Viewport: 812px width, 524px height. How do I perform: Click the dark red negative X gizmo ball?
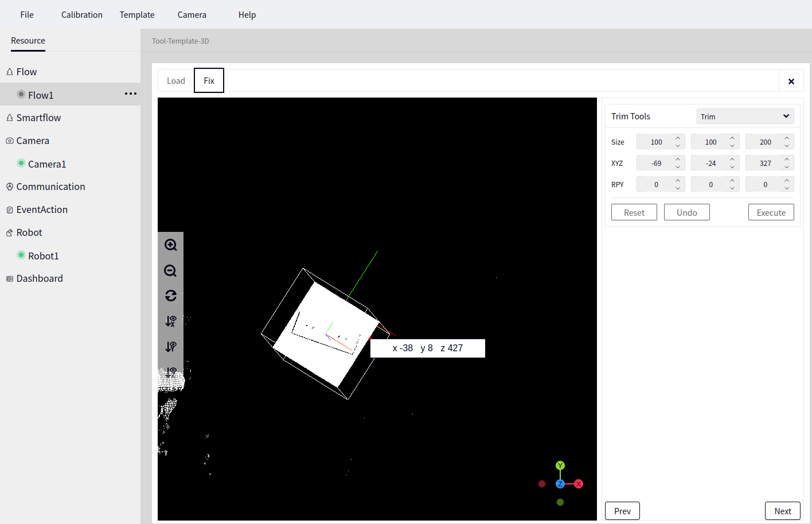click(x=542, y=484)
